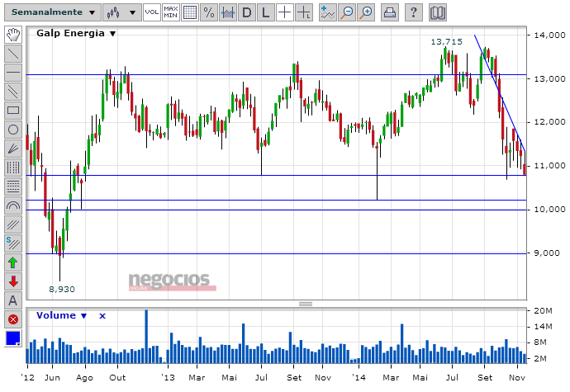
Task: Select the trend line drawing tool
Action: (13, 54)
